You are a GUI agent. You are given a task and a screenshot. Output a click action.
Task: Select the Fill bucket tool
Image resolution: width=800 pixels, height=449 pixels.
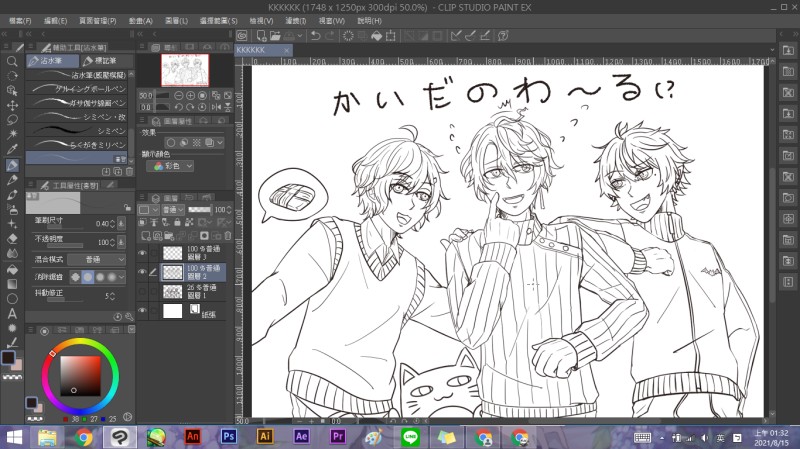tap(12, 269)
